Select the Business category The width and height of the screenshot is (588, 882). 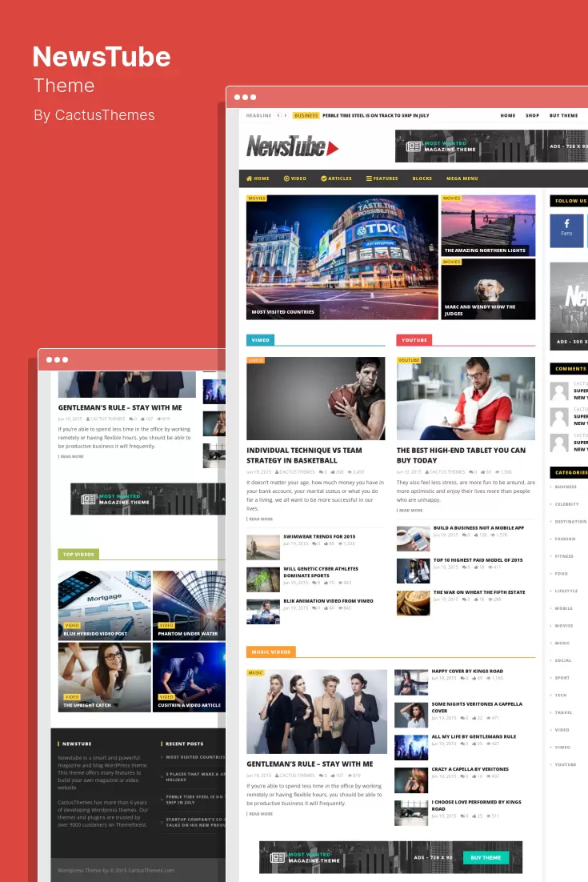[565, 487]
